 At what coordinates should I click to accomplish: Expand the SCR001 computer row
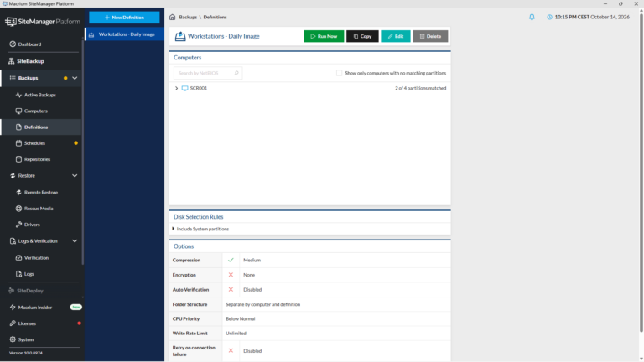[x=177, y=88]
